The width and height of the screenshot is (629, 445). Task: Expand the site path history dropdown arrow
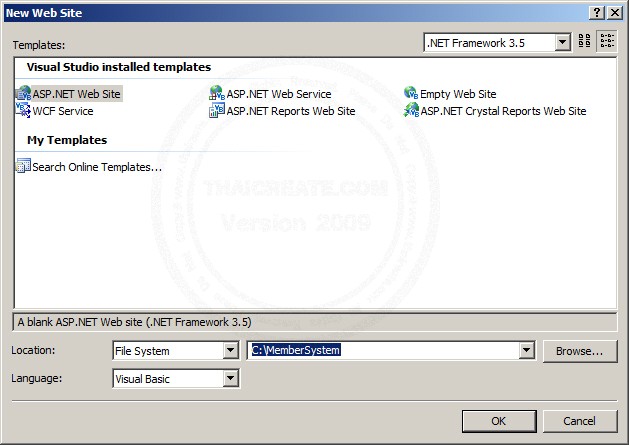(526, 350)
